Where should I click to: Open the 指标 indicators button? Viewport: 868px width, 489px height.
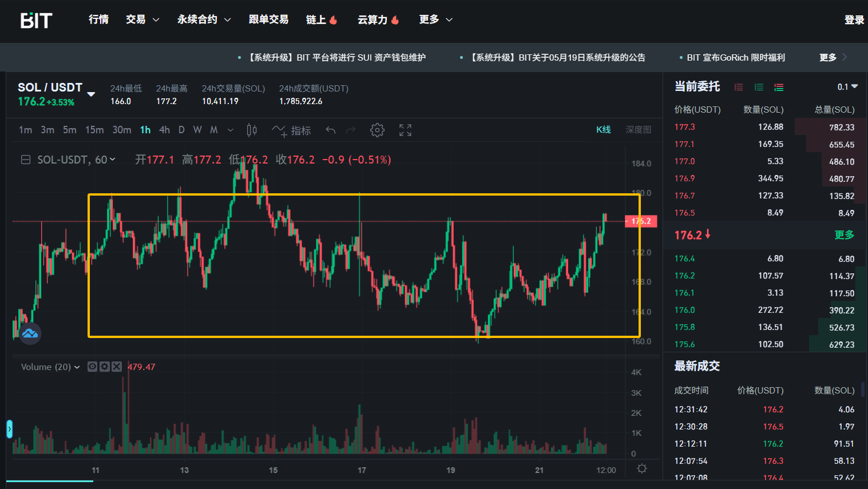[292, 130]
